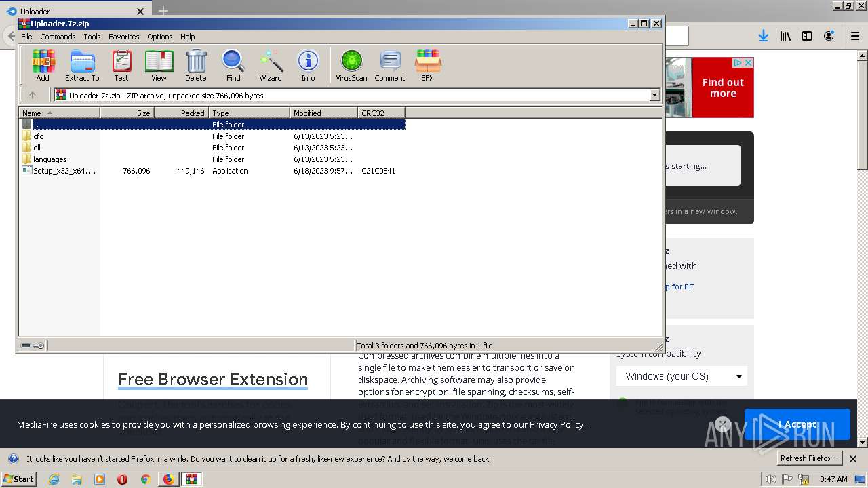Viewport: 868px width, 488px height.
Task: Open Chrome from taskbar
Action: pyautogui.click(x=145, y=479)
